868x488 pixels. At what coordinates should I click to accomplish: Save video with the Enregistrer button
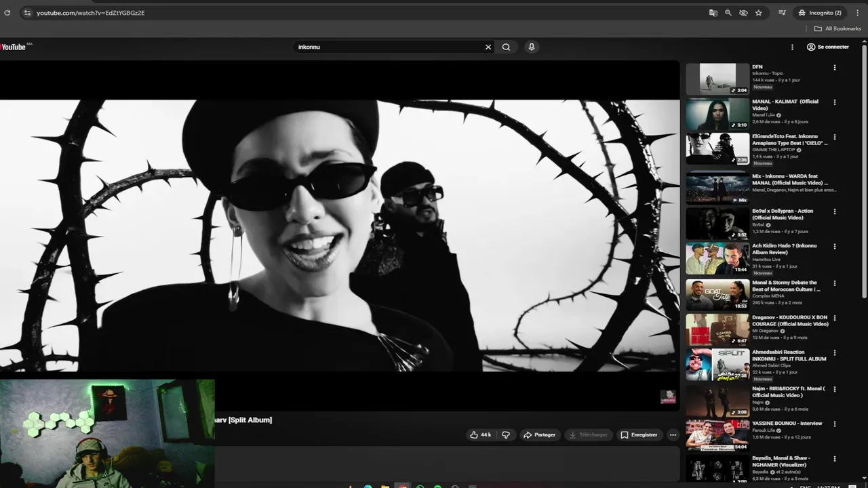point(639,434)
